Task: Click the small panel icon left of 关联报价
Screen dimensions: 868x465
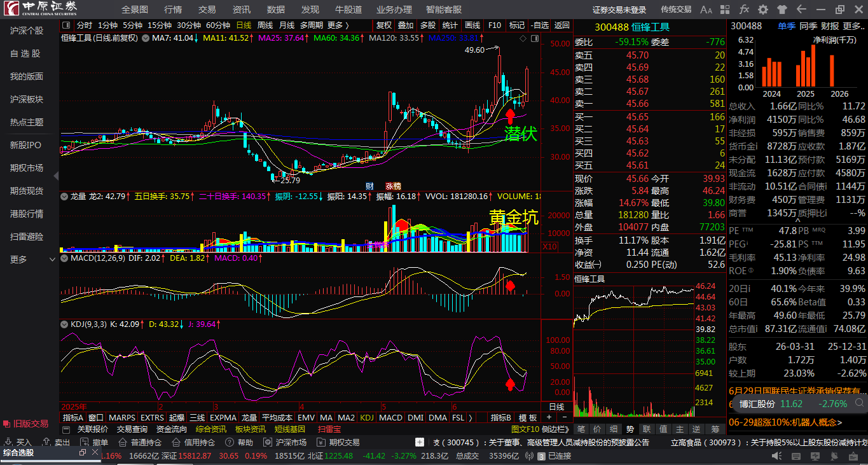Action: 67,429
